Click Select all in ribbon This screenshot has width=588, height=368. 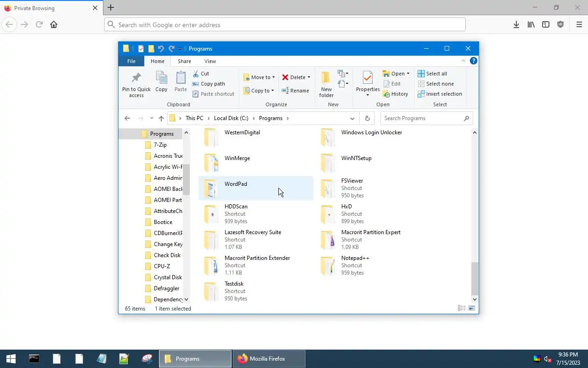tap(432, 74)
